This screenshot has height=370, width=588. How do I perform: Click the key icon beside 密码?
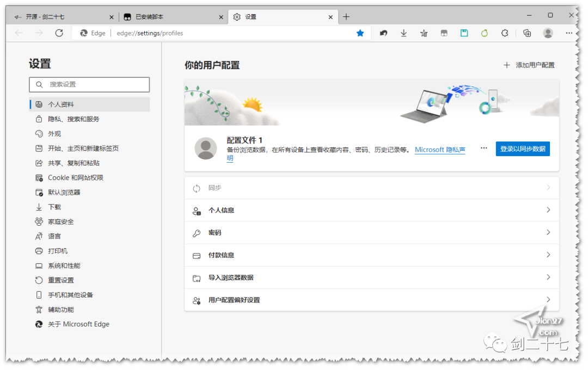pos(197,233)
